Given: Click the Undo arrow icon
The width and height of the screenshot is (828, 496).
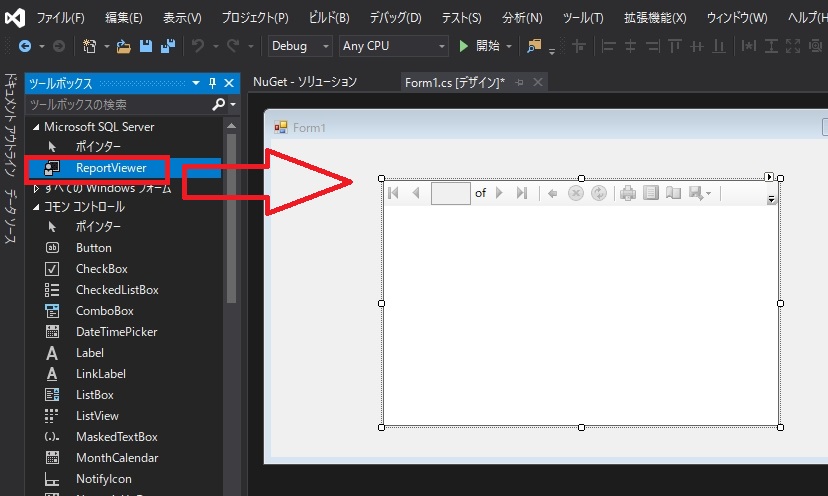Looking at the screenshot, I should (198, 46).
